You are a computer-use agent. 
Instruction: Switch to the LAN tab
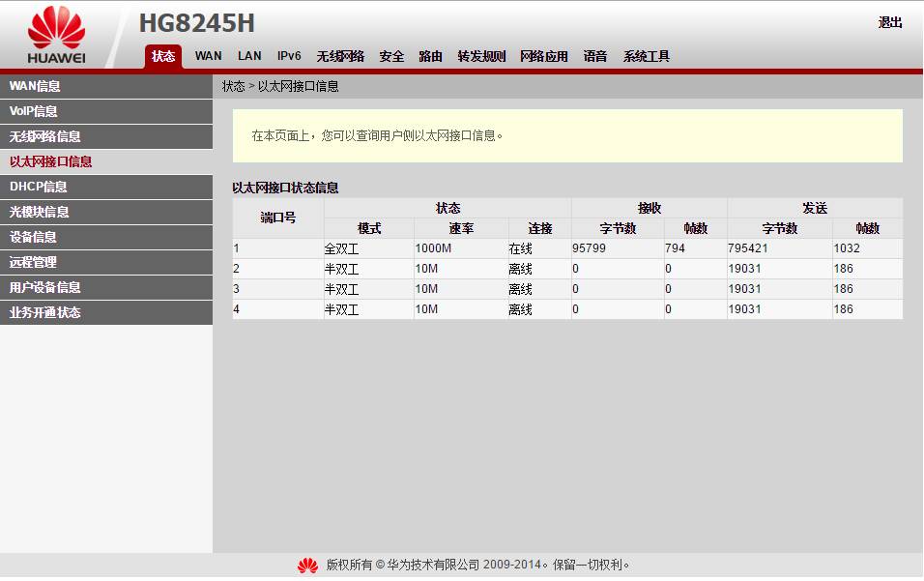coord(248,56)
